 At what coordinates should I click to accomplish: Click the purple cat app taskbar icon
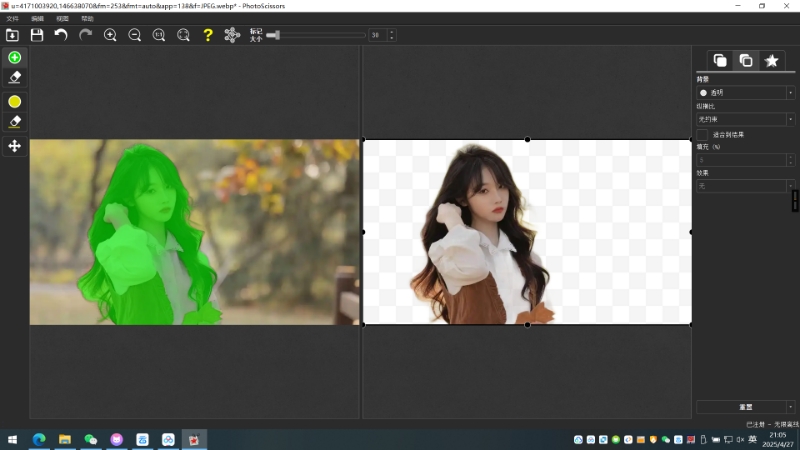click(x=116, y=439)
